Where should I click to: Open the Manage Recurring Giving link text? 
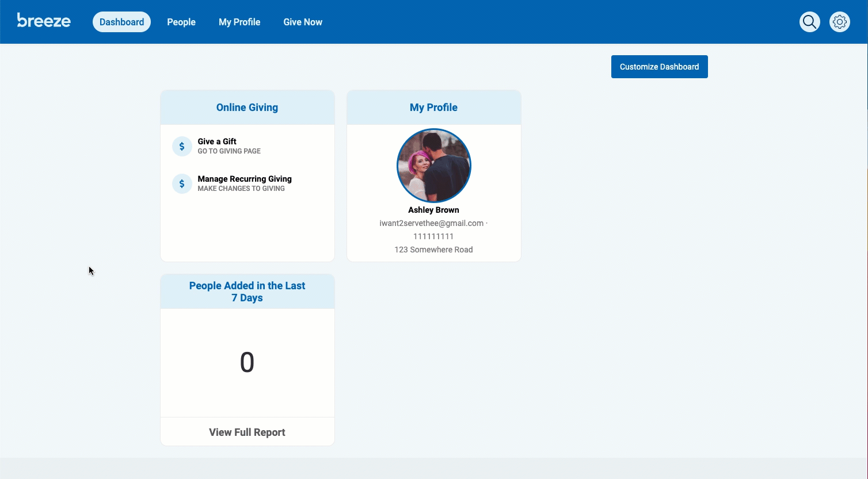point(245,179)
